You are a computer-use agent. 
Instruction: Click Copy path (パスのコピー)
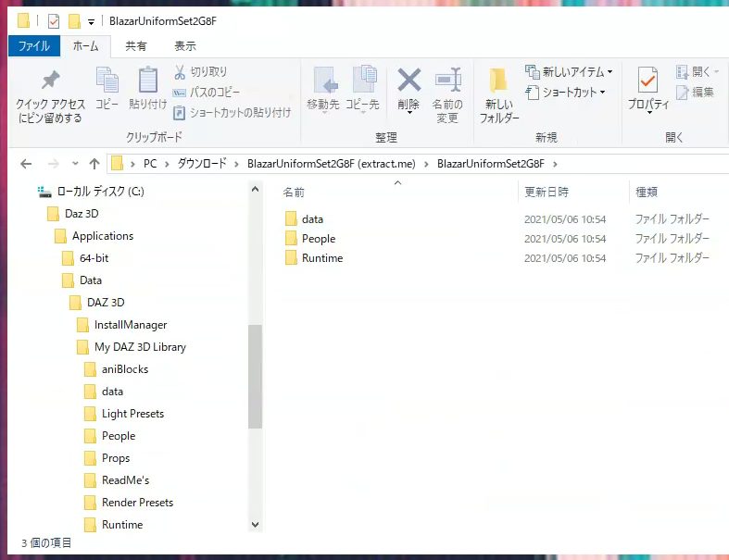point(207,93)
